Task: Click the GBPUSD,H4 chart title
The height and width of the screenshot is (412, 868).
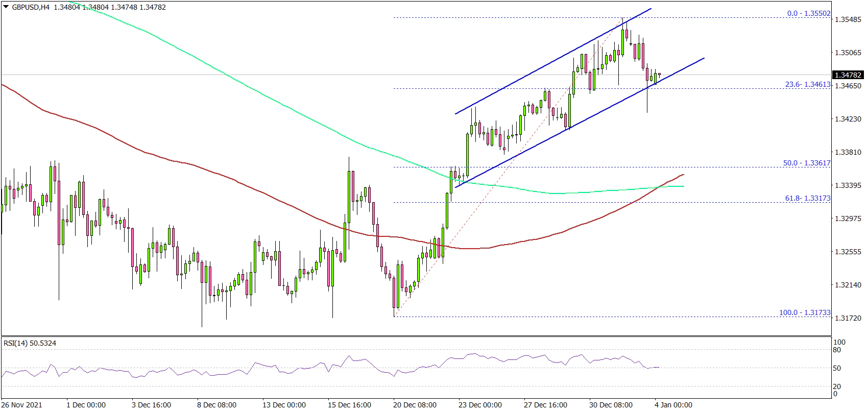Action: [31, 8]
